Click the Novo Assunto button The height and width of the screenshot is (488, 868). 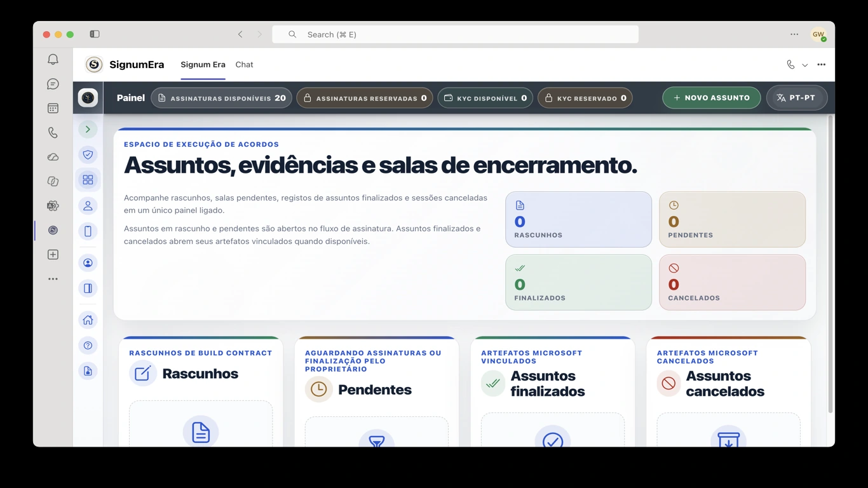pos(712,98)
